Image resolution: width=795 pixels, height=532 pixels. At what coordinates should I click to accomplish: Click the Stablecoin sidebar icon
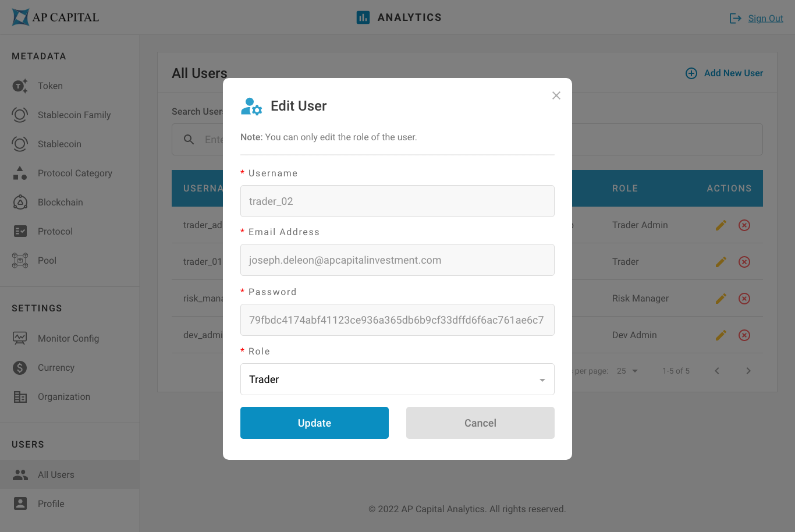pyautogui.click(x=20, y=144)
